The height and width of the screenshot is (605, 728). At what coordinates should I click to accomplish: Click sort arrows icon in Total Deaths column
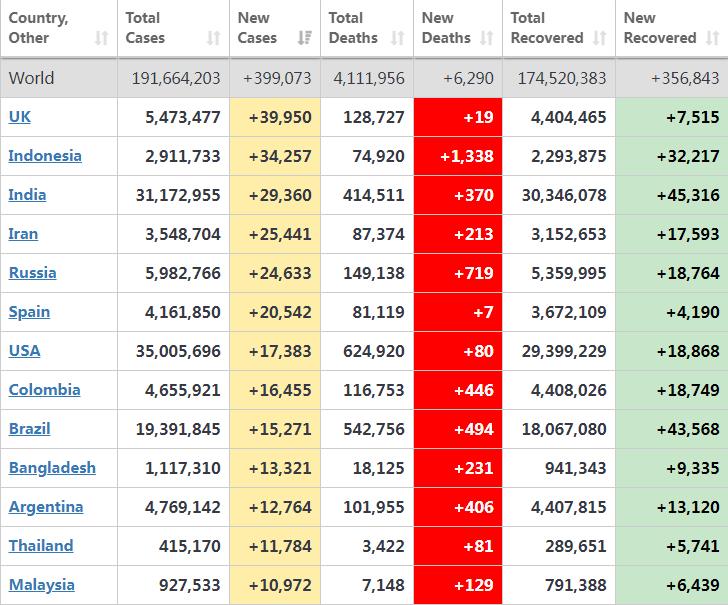coord(397,38)
